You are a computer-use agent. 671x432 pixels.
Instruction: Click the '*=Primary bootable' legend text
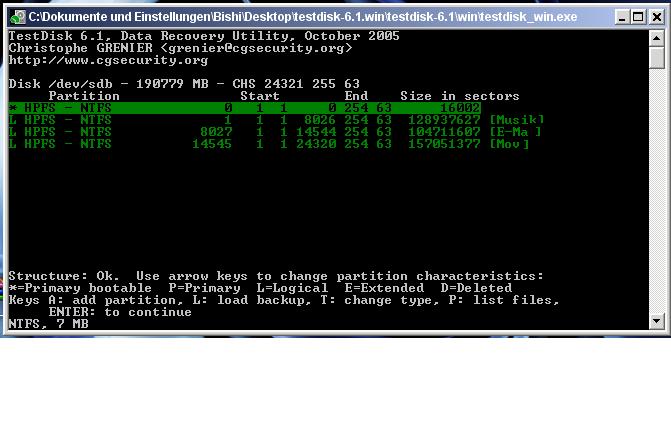pyautogui.click(x=80, y=288)
